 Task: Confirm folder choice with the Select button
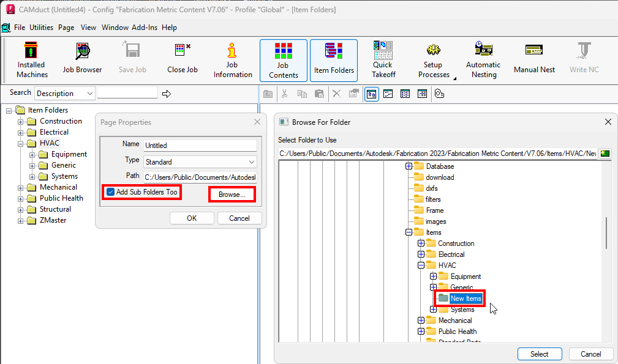tap(539, 354)
